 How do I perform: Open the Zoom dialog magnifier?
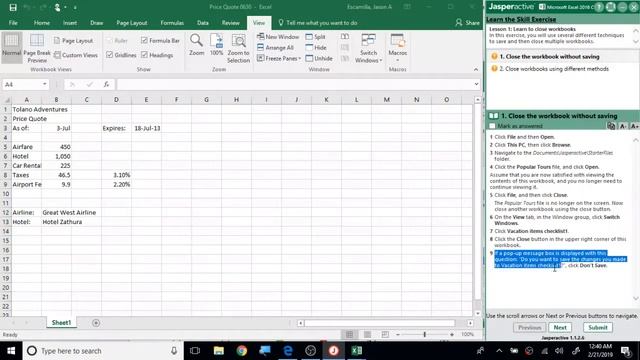pyautogui.click(x=196, y=45)
